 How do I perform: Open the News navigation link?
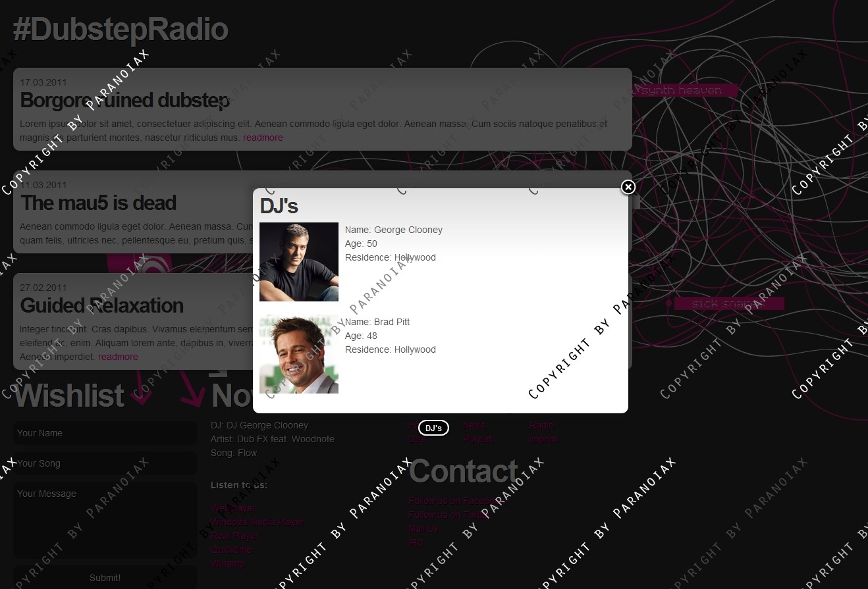474,425
